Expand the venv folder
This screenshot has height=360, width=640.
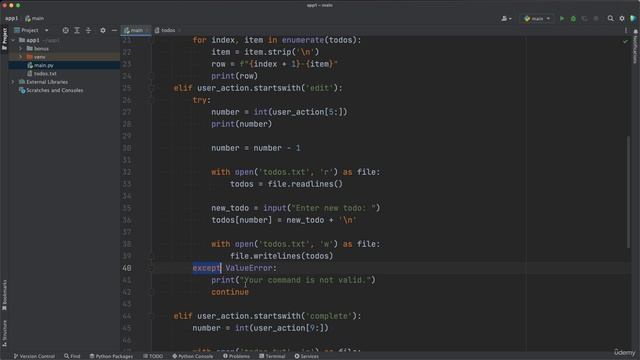[x=21, y=57]
